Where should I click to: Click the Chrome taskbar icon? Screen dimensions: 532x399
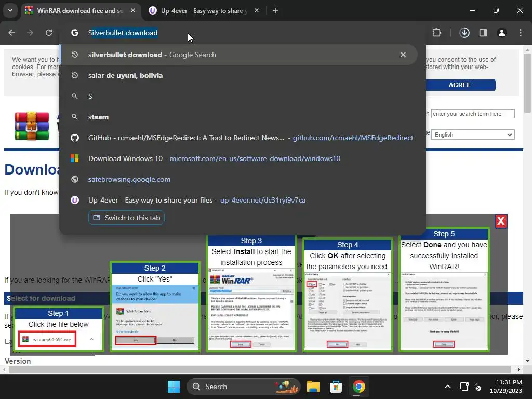pos(358,387)
